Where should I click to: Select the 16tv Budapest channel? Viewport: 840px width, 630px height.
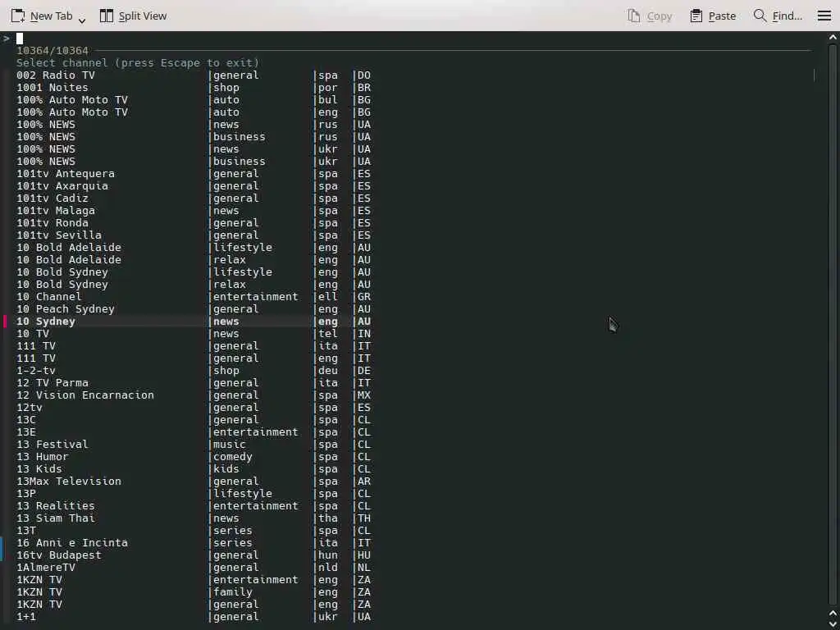pos(194,555)
